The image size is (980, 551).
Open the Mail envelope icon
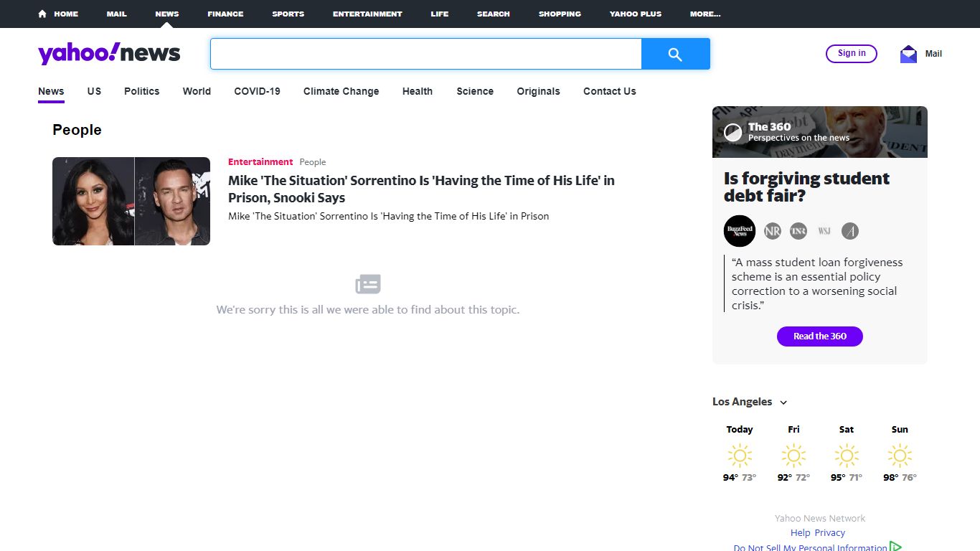[x=908, y=54]
